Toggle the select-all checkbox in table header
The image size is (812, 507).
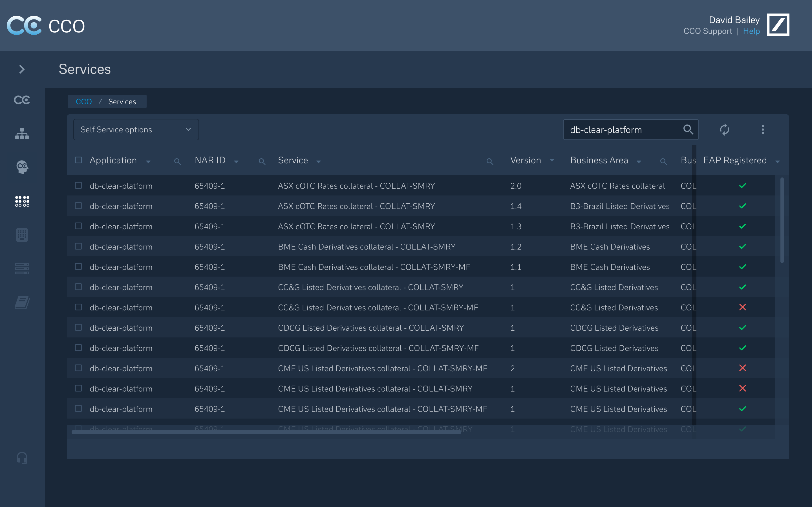[x=78, y=160]
